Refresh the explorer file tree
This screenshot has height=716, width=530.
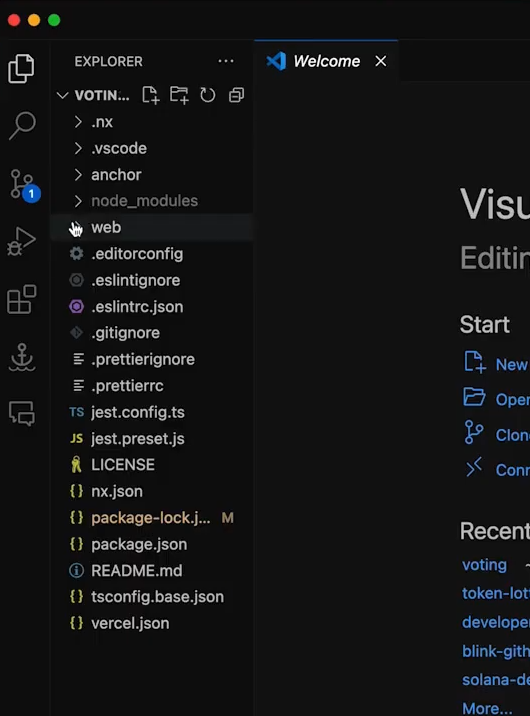coord(208,95)
